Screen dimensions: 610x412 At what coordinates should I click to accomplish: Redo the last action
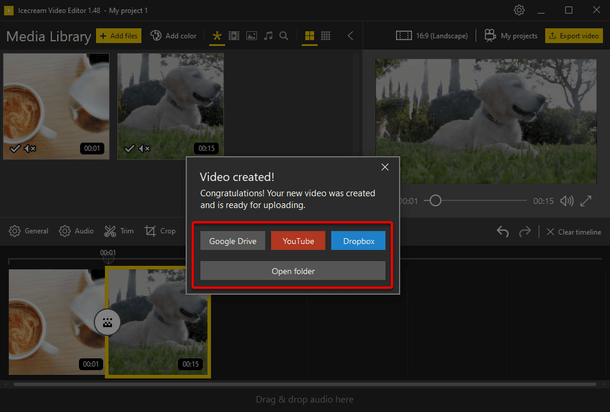525,232
